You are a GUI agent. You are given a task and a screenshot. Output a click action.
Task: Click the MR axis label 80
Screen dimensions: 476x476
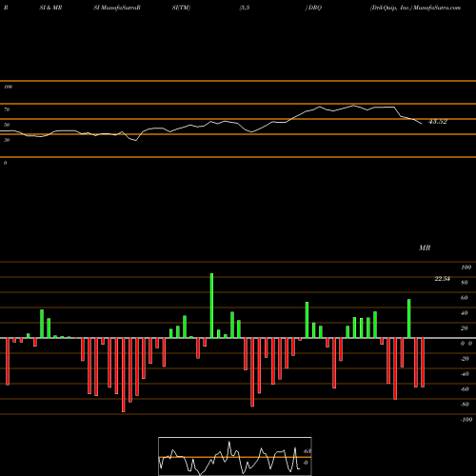[465, 283]
